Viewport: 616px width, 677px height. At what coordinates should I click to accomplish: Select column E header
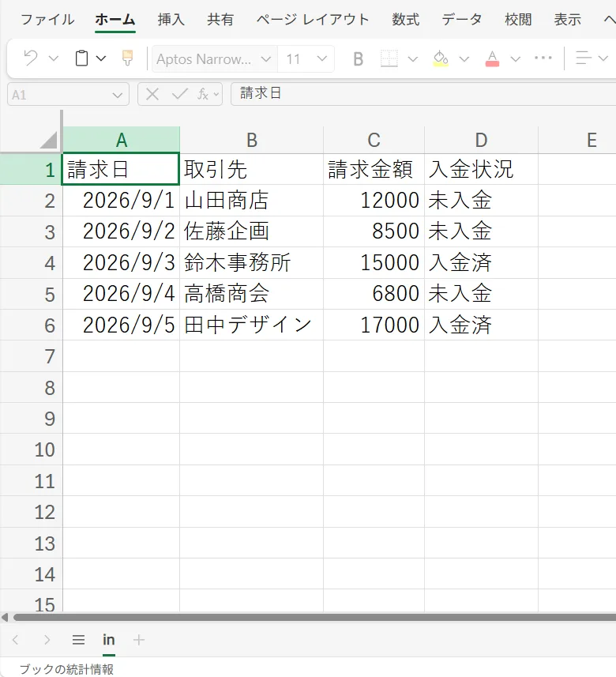point(577,140)
